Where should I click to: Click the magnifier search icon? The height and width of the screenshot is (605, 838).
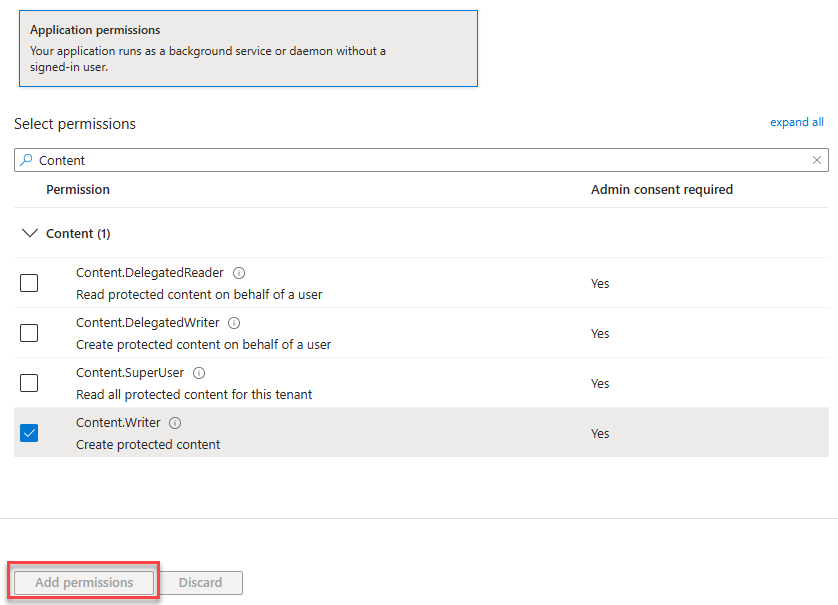click(x=26, y=160)
